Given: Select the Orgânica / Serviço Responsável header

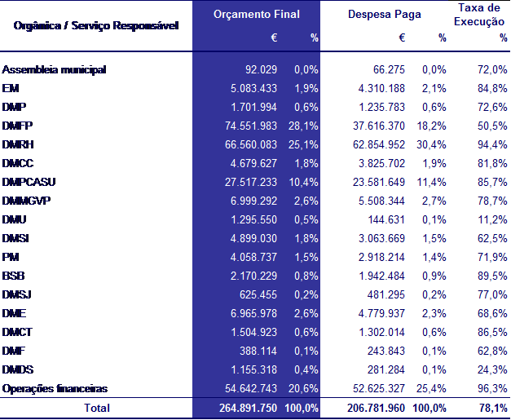Looking at the screenshot, I should tap(96, 25).
